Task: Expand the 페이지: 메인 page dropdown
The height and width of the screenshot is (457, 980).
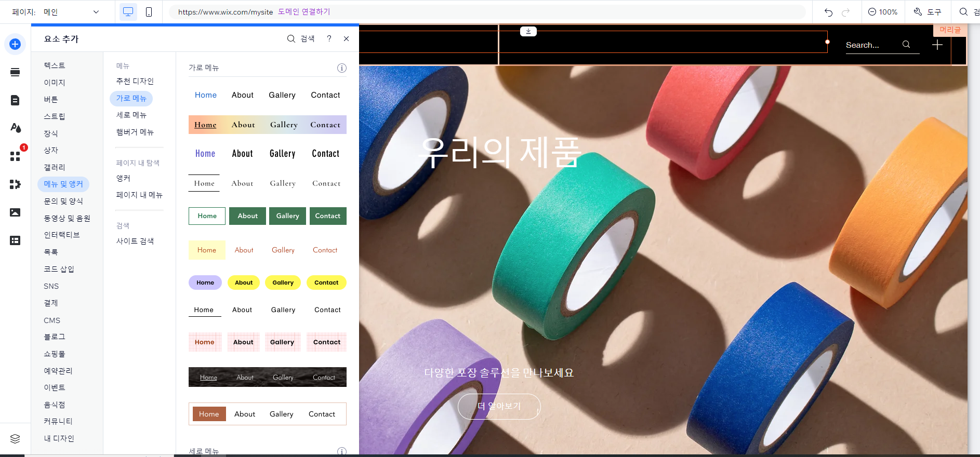Action: coord(56,12)
